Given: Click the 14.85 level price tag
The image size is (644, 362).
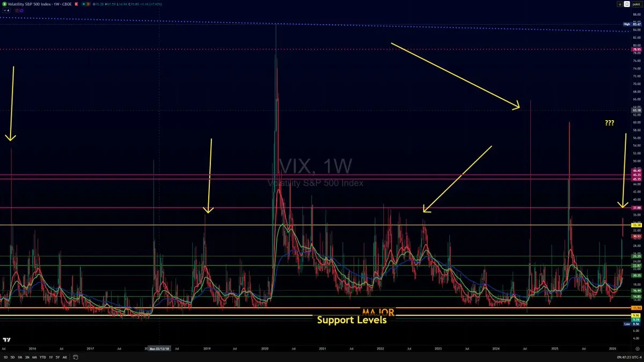Looking at the screenshot, I should click(637, 296).
